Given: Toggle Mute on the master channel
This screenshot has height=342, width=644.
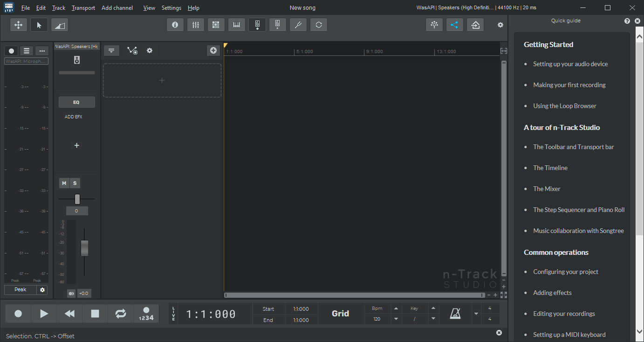Looking at the screenshot, I should click(64, 184).
